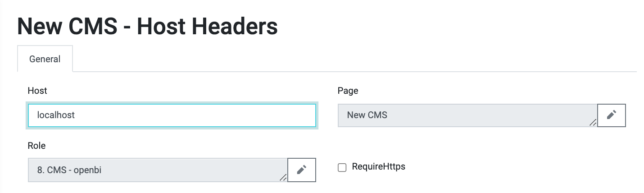Click the Page field label
This screenshot has height=193, width=644.
click(x=348, y=91)
